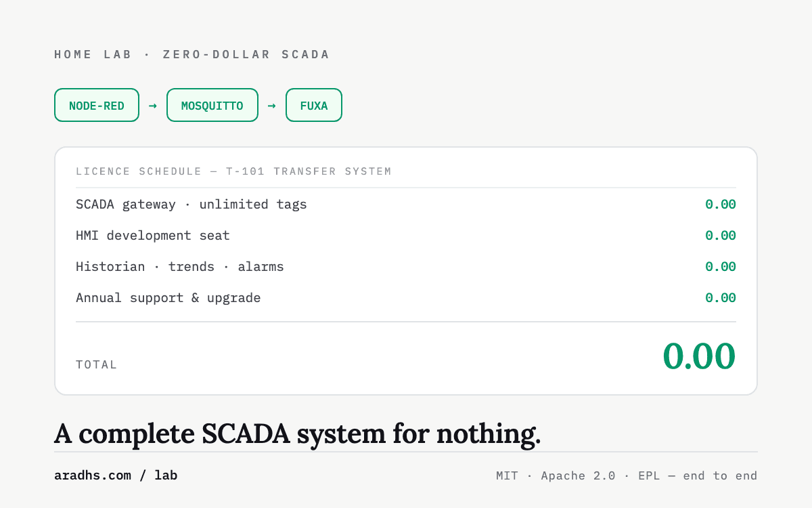Click the 0.00 price for SCADA gateway
The height and width of the screenshot is (508, 812).
click(721, 204)
